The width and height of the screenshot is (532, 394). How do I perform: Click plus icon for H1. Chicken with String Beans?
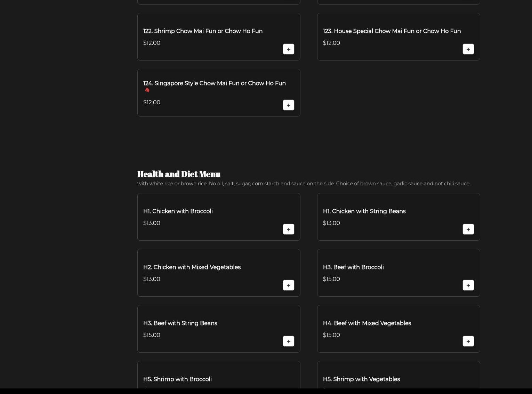468,229
